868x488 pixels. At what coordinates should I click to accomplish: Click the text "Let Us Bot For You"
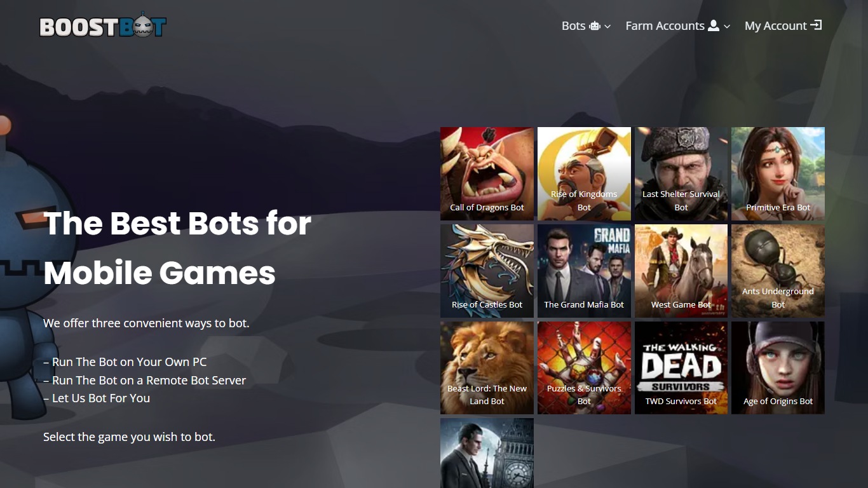pos(101,398)
